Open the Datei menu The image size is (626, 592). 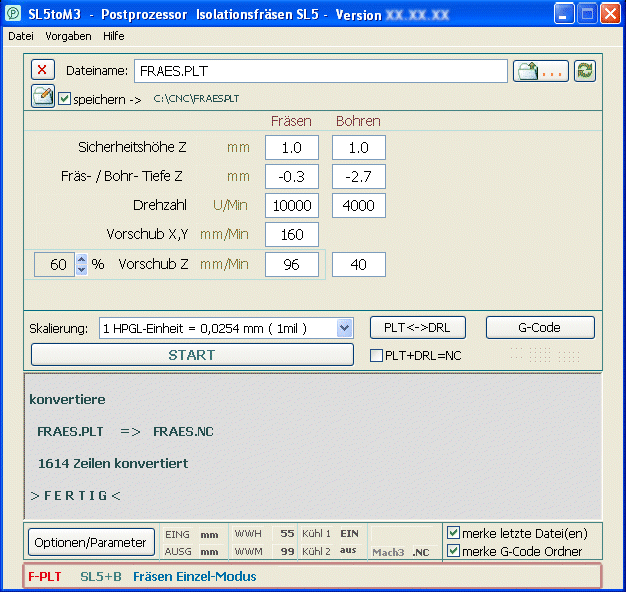[21, 36]
